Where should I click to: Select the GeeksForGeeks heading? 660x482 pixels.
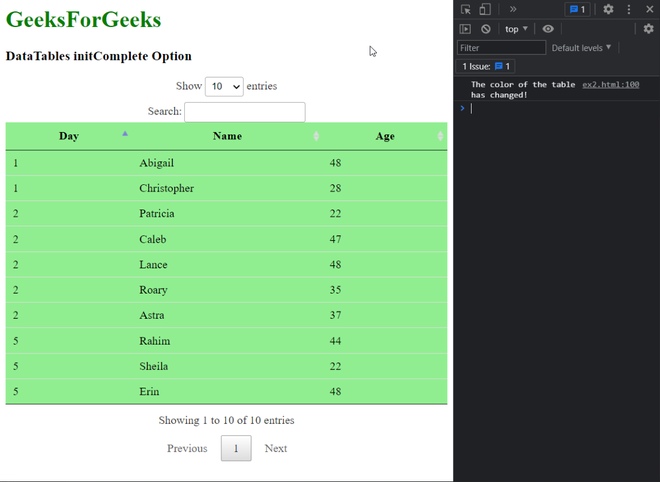(x=83, y=19)
